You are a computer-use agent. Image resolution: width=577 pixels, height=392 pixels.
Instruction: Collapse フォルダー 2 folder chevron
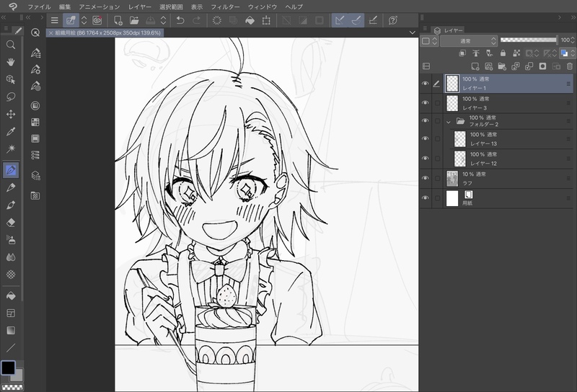[x=448, y=122]
